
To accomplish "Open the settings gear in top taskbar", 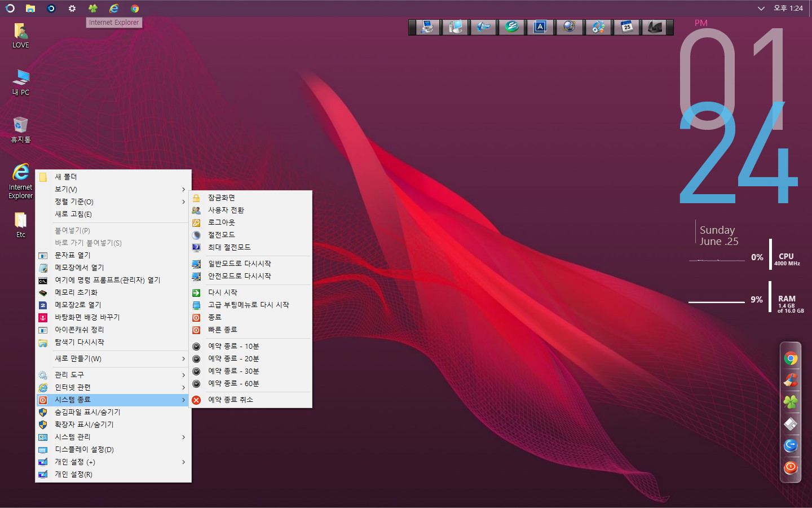I will tap(72, 8).
